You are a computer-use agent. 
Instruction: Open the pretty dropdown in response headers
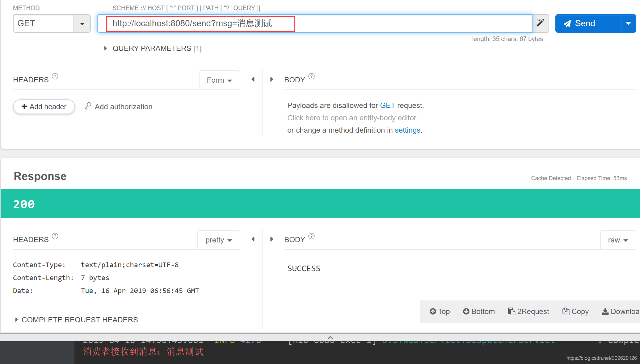[219, 240]
